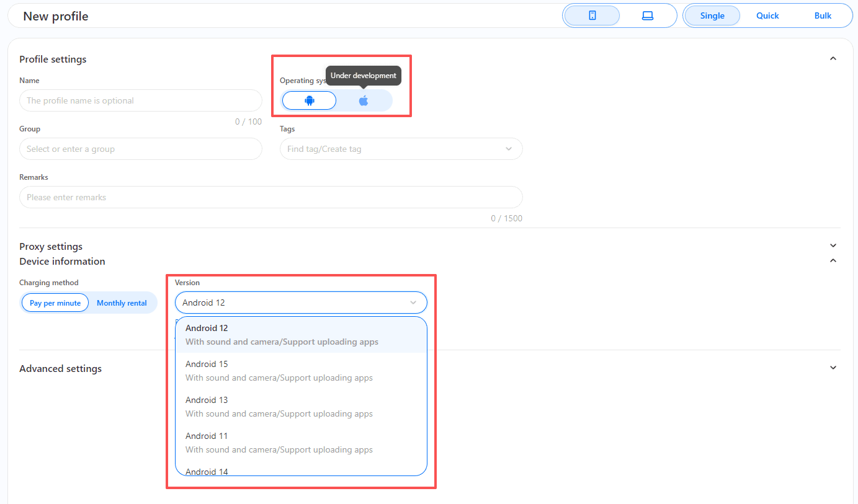Click the Remarks text field

[x=270, y=197]
